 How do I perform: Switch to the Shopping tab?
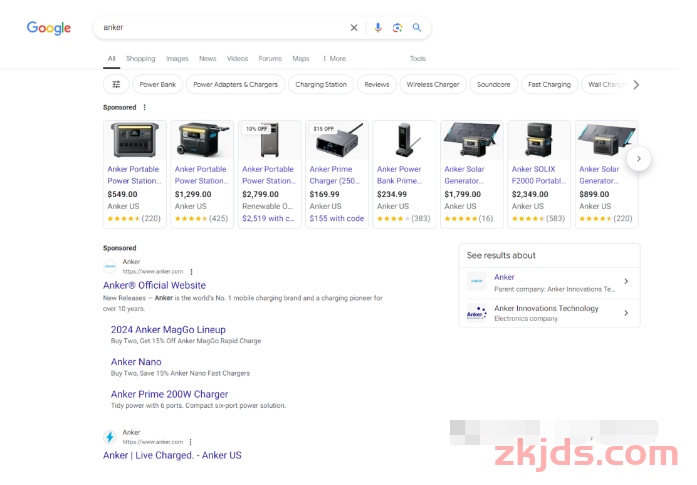140,59
